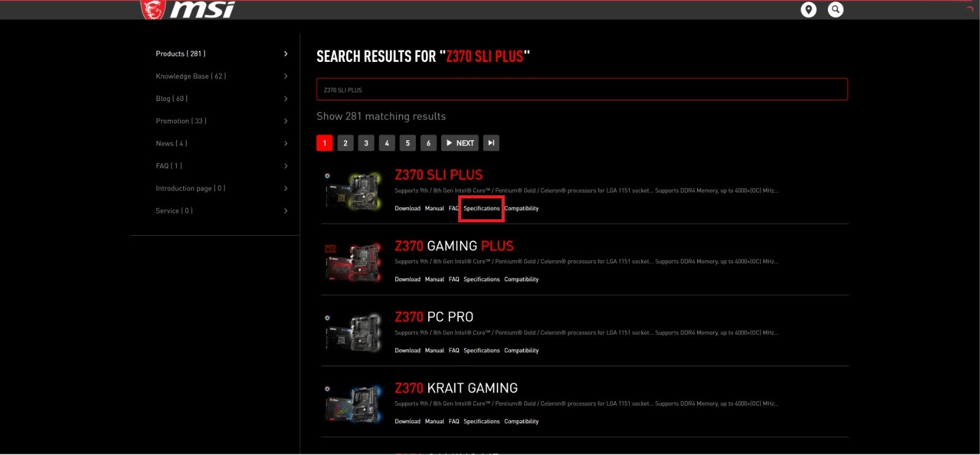
Task: Expand the Blog (60) arrow
Action: pyautogui.click(x=286, y=99)
